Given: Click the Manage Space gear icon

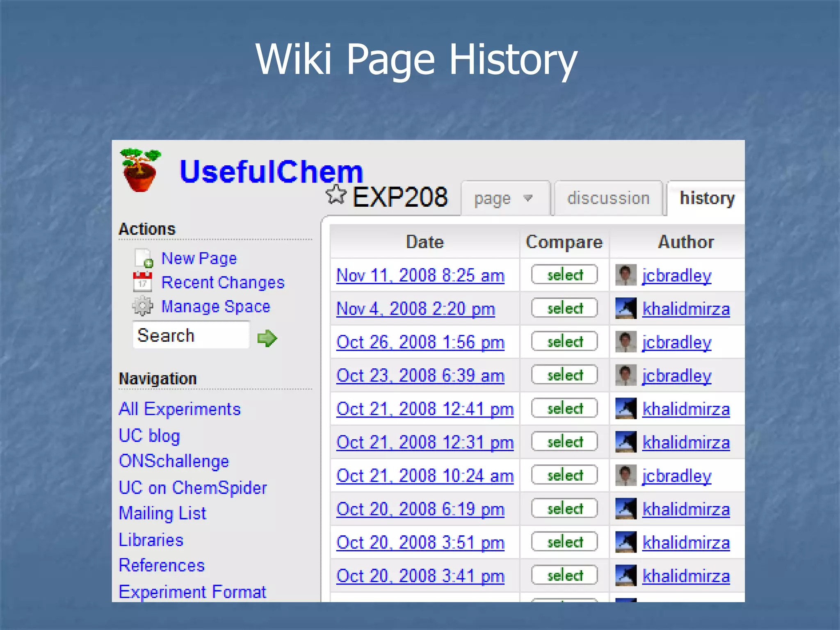Looking at the screenshot, I should (x=142, y=306).
